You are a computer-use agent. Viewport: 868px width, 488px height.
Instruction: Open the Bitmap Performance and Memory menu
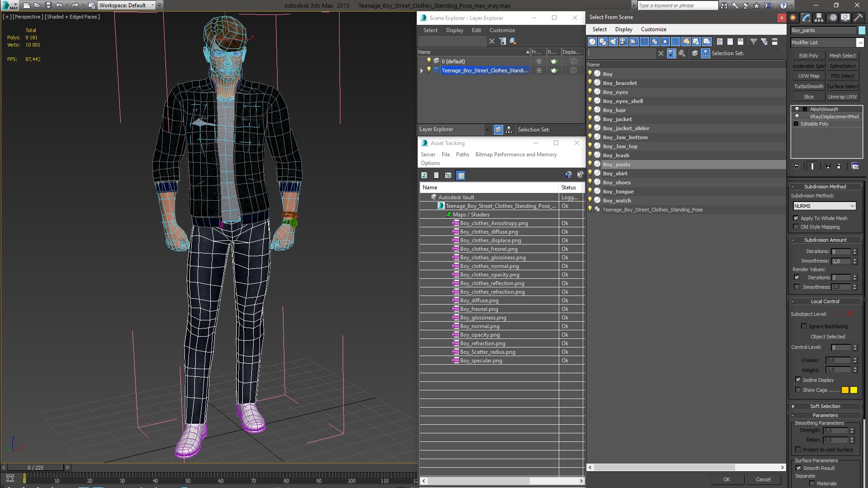coord(516,155)
